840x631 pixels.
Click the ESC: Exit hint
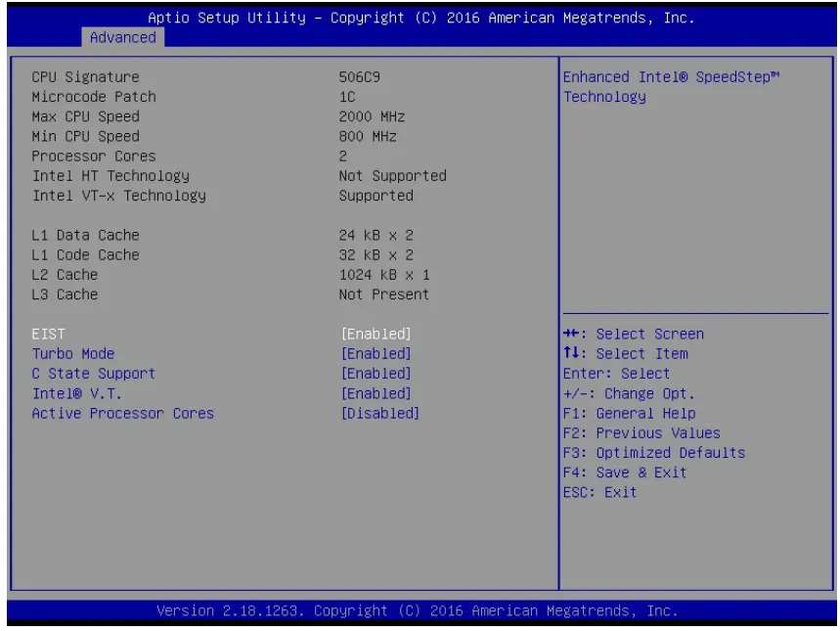599,493
